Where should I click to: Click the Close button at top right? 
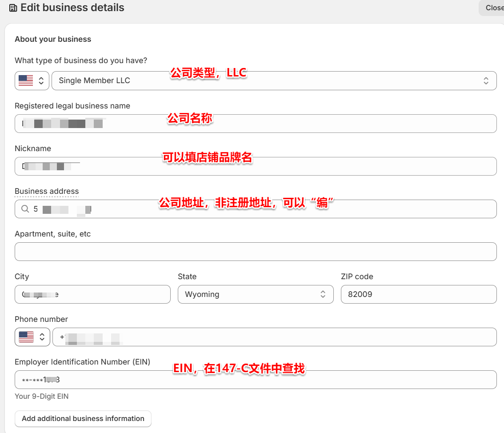coord(492,8)
